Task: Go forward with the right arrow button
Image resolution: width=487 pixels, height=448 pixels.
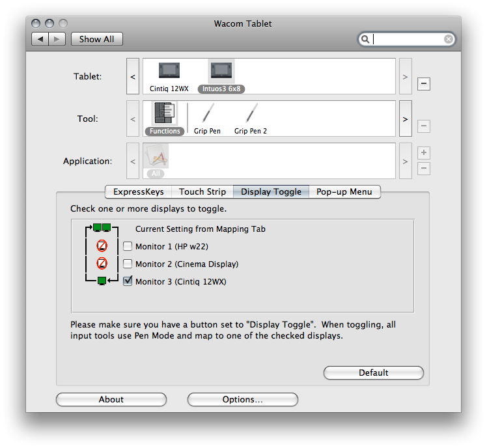Action: point(57,39)
